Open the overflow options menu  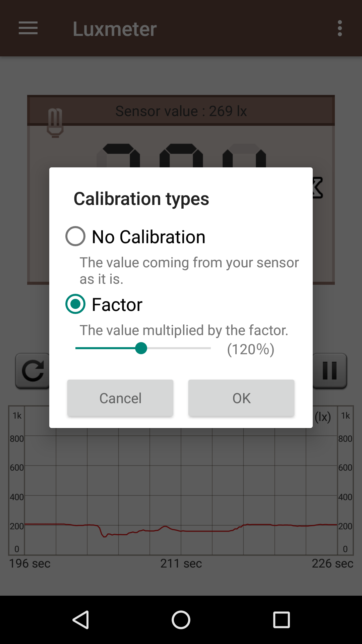pos(340,29)
